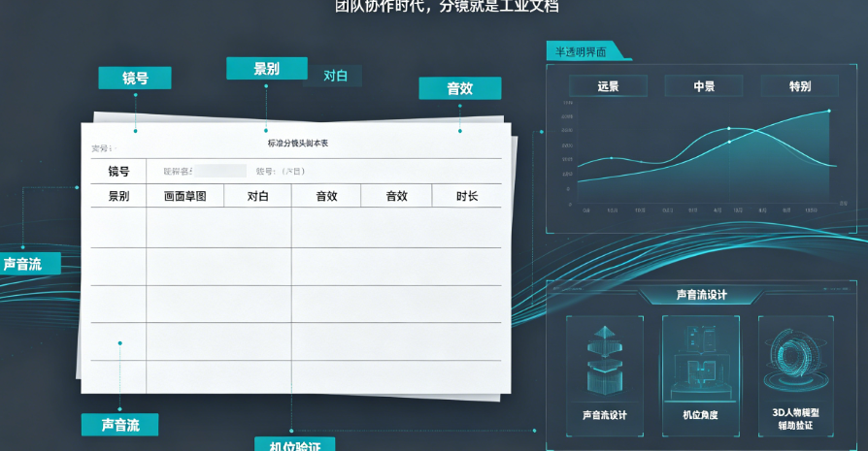
Task: Click the teal 镜号 tag above the paper
Action: coord(135,78)
